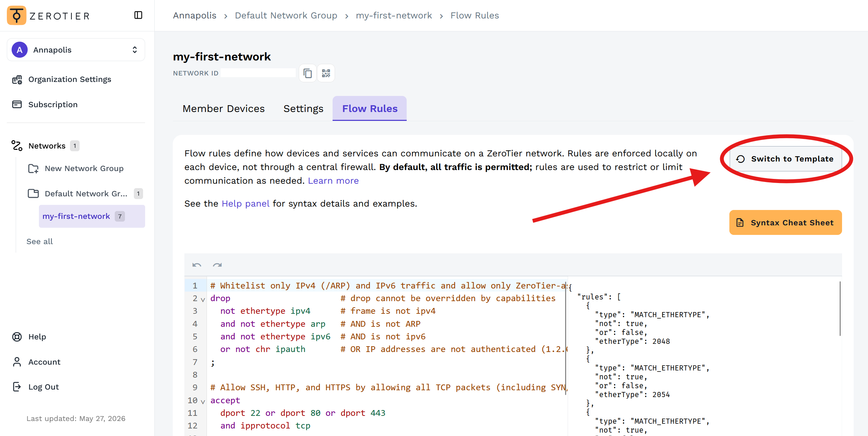Open the Subscription page
This screenshot has height=436, width=868.
53,104
